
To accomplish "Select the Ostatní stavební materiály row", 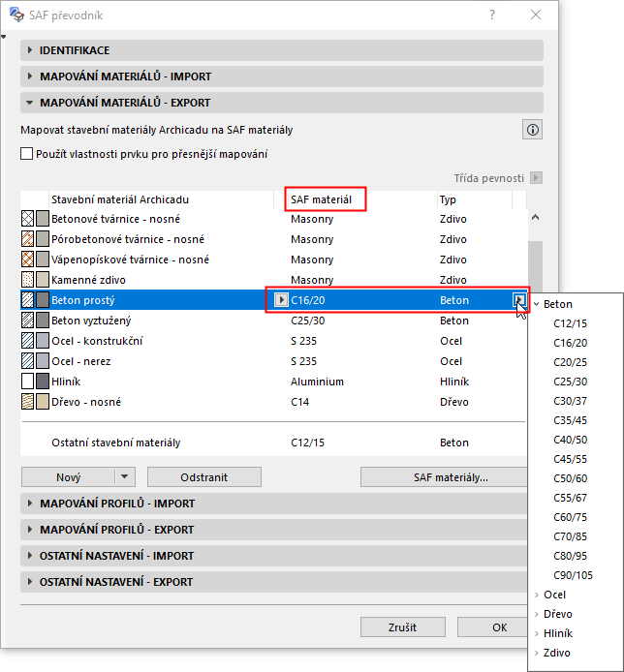I will tap(273, 443).
